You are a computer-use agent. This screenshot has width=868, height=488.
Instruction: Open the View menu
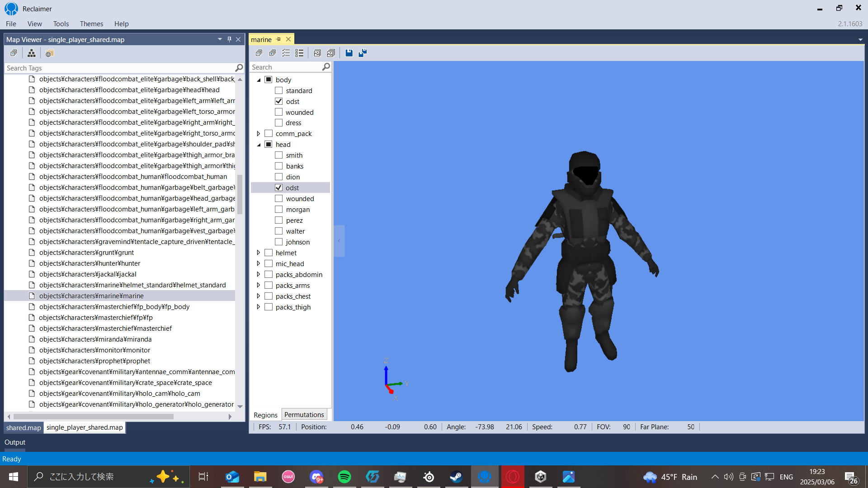pyautogui.click(x=34, y=23)
